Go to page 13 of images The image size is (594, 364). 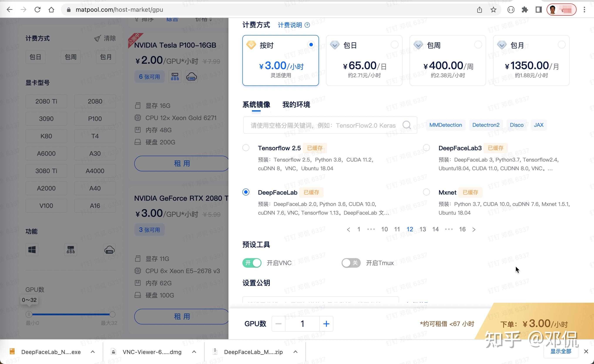(x=423, y=229)
